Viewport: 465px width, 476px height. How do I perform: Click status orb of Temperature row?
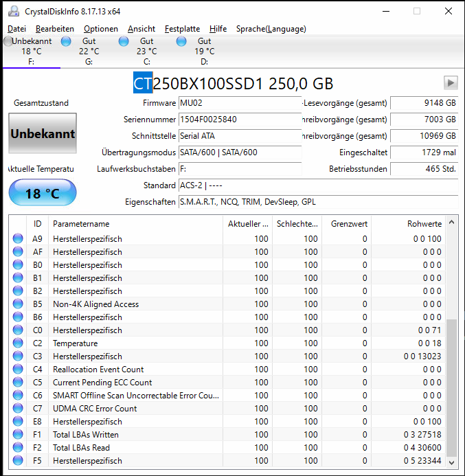click(x=18, y=343)
